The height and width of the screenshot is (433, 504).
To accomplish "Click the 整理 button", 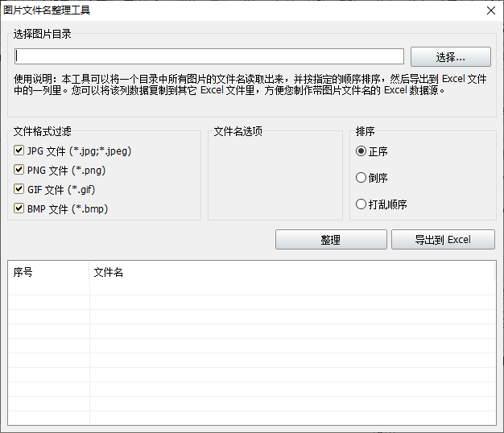I will [331, 239].
